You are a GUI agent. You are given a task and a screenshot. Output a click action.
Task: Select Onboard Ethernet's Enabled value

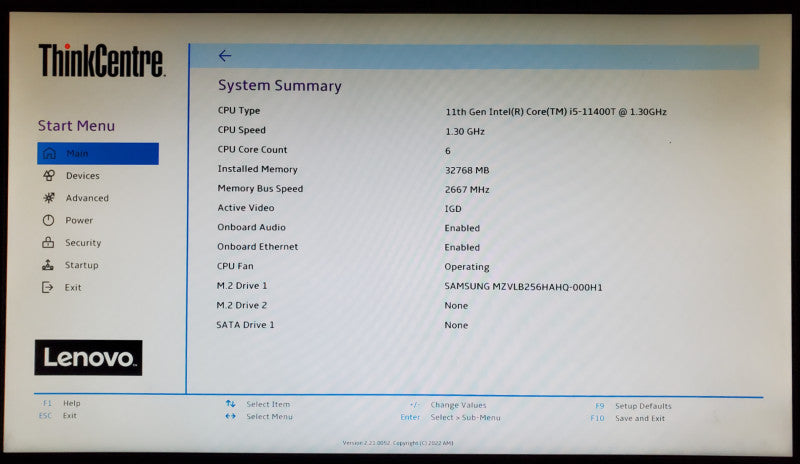click(462, 248)
